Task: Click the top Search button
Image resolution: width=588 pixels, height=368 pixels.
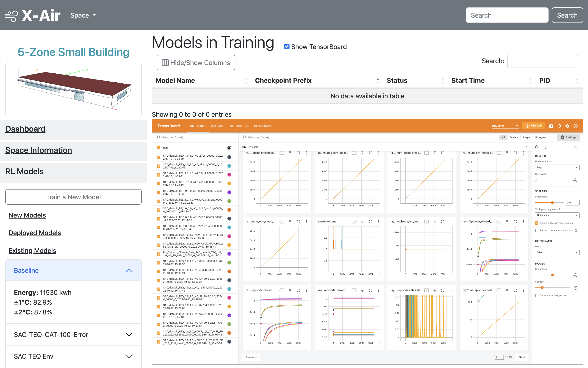Action: (567, 15)
